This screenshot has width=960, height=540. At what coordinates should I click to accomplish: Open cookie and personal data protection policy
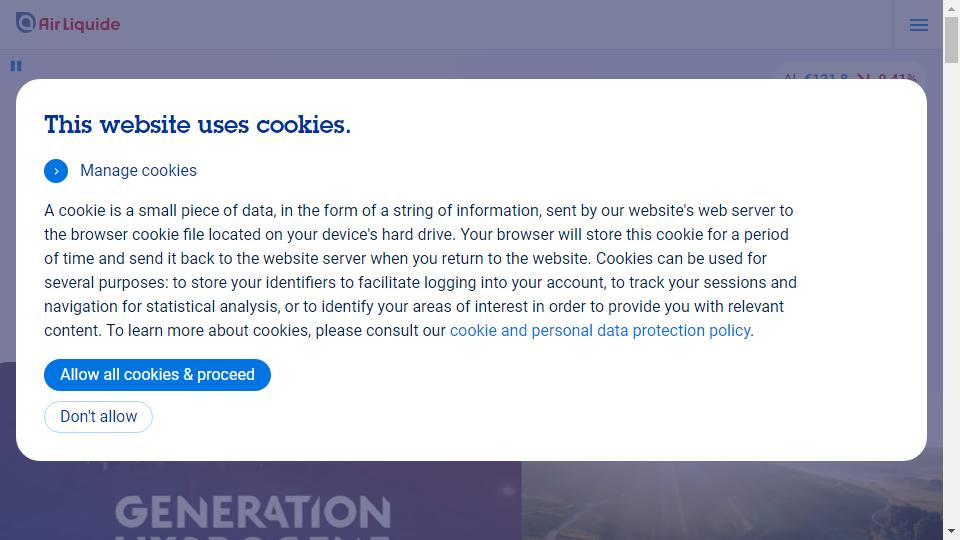(600, 331)
